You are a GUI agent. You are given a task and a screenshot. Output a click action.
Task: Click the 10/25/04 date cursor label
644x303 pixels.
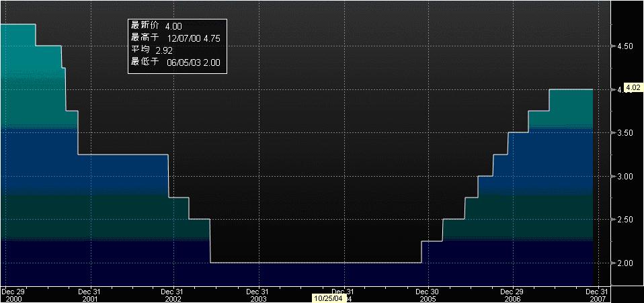[x=329, y=298]
